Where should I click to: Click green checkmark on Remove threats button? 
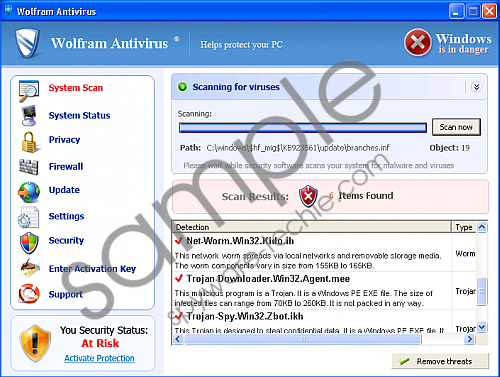pyautogui.click(x=404, y=361)
